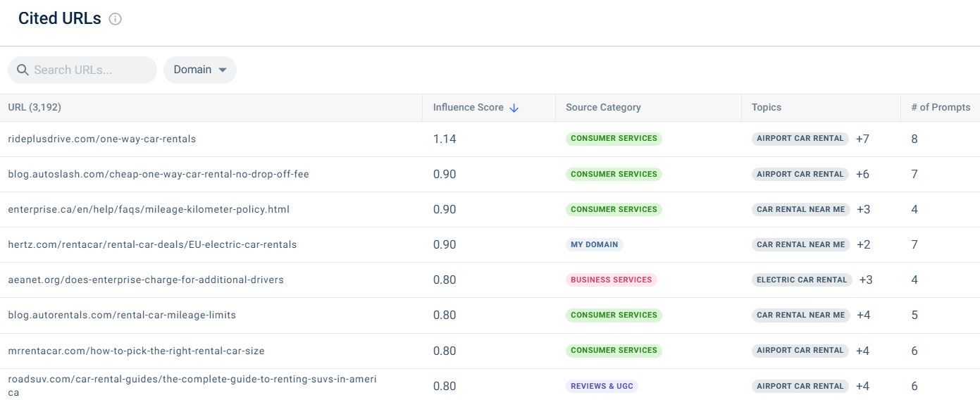Click Car Rental Near Me topic in hertz row

801,244
